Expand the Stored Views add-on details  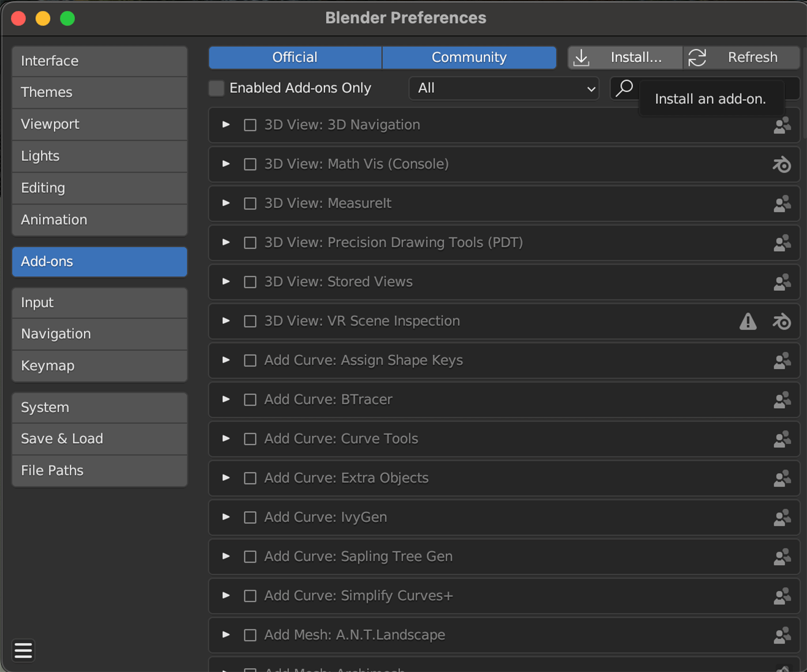tap(225, 282)
